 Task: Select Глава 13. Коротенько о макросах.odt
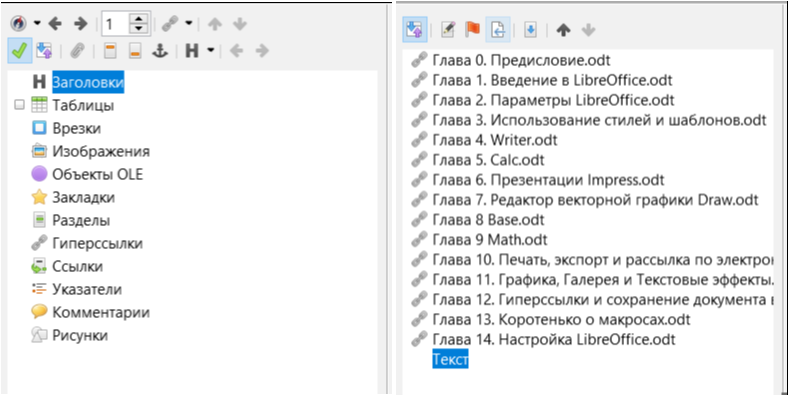(561, 320)
